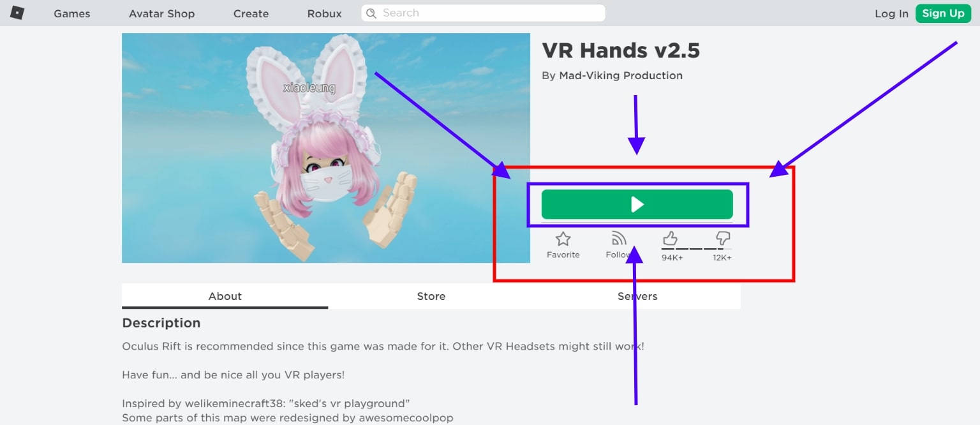Go to the Create page
The image size is (980, 425).
251,13
